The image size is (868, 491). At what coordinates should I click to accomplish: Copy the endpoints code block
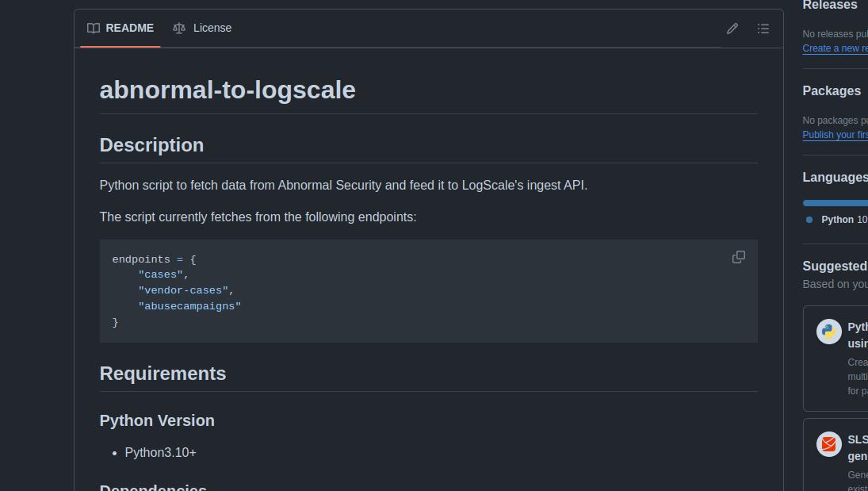tap(738, 257)
